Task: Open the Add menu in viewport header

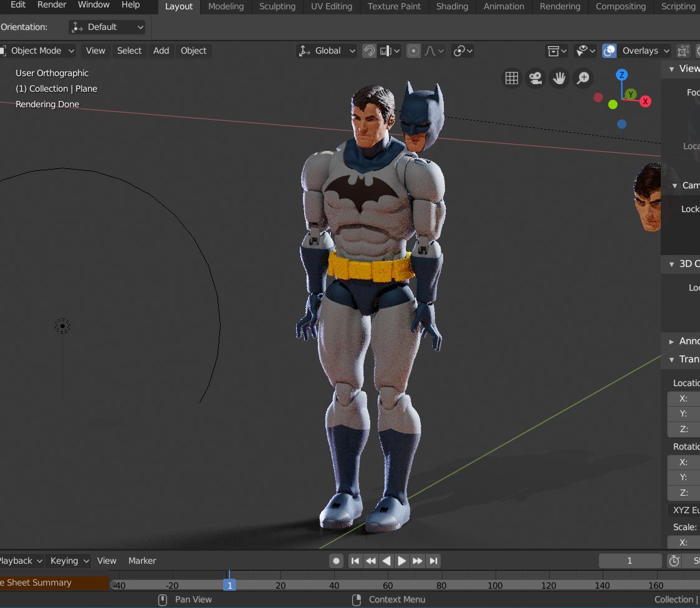Action: tap(161, 51)
